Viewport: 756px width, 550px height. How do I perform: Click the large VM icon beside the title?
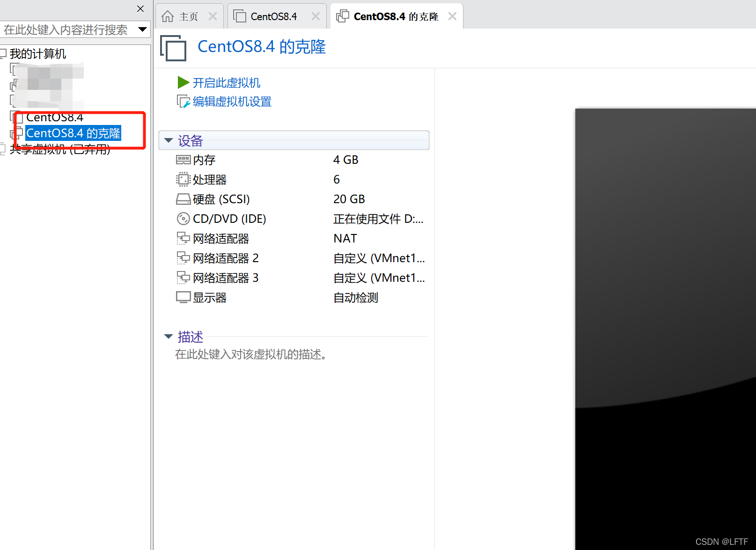[x=173, y=48]
